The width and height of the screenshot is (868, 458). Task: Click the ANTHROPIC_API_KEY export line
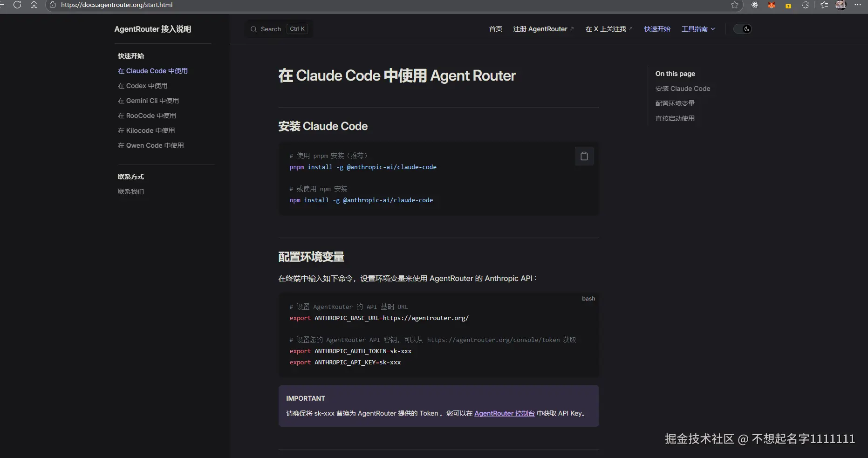click(345, 362)
